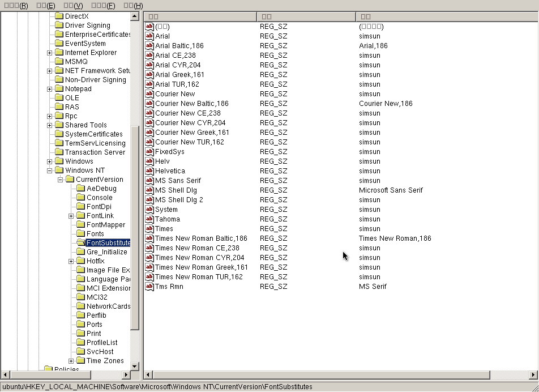Expand the Time Zones key
Screen dimensions: 539x392
[x=71, y=361]
